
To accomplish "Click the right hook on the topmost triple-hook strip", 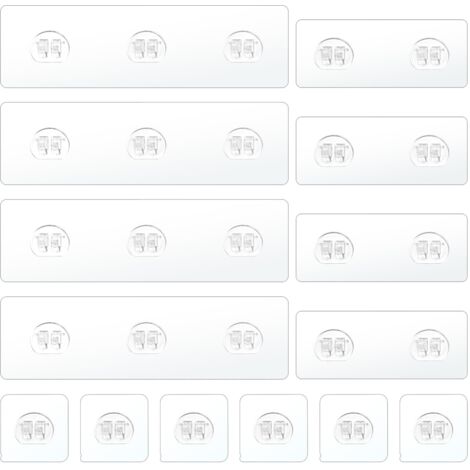I will point(243,47).
